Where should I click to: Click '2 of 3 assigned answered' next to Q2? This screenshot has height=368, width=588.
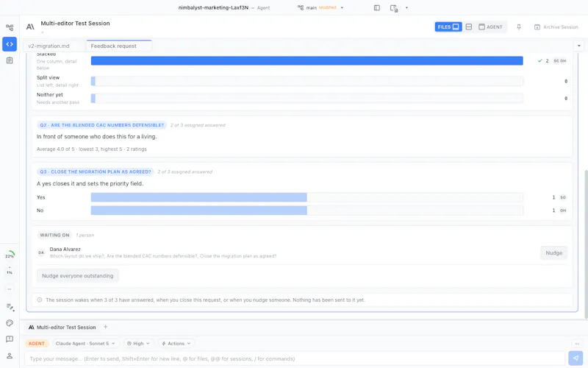(x=198, y=125)
